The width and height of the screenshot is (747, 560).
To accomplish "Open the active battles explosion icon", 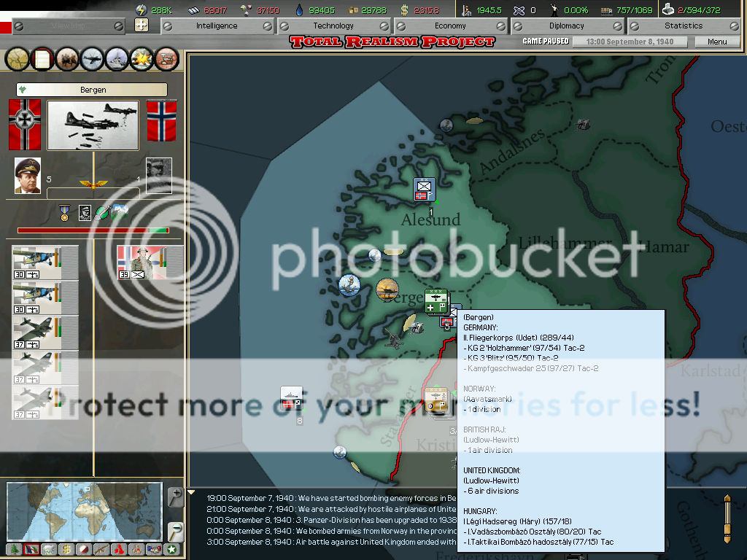I will 142,58.
